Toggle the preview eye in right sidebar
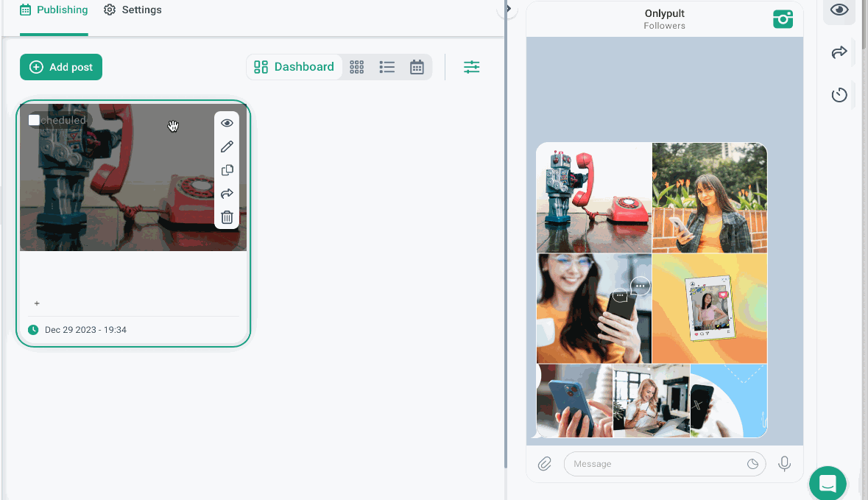This screenshot has width=868, height=500. pos(839,10)
